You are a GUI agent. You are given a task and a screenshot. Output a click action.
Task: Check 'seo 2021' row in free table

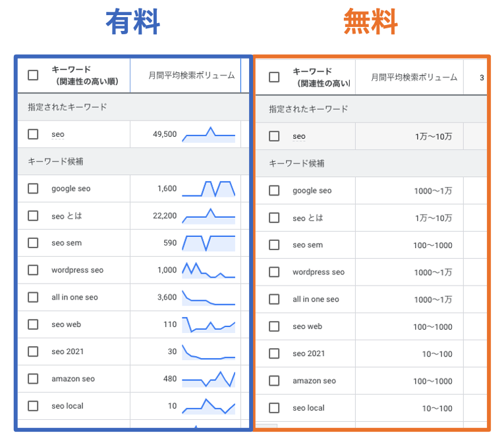[274, 353]
